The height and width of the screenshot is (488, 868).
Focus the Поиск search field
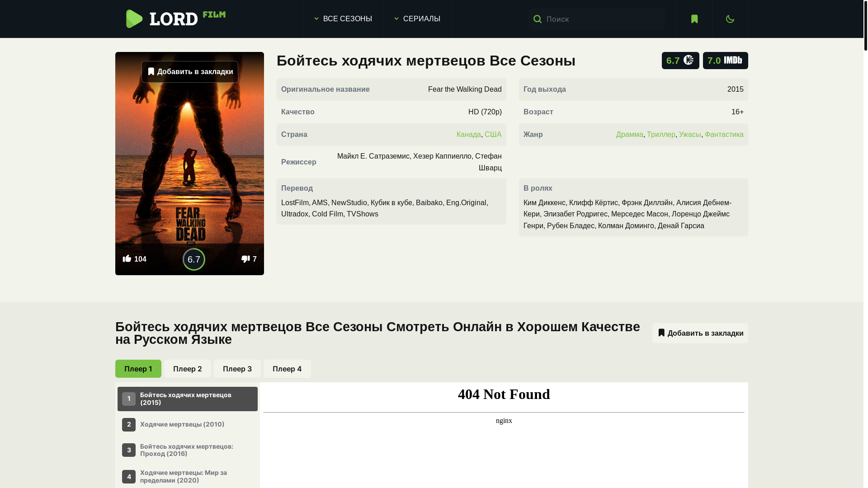[x=597, y=19]
